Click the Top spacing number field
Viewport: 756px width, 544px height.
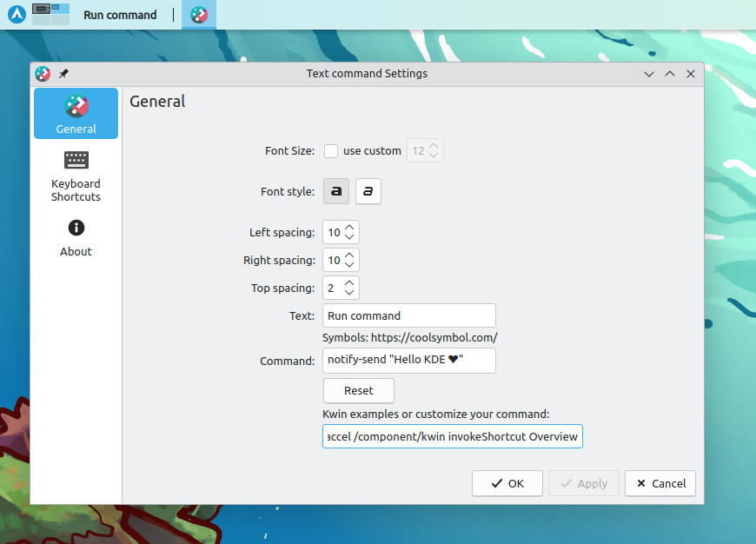click(334, 288)
